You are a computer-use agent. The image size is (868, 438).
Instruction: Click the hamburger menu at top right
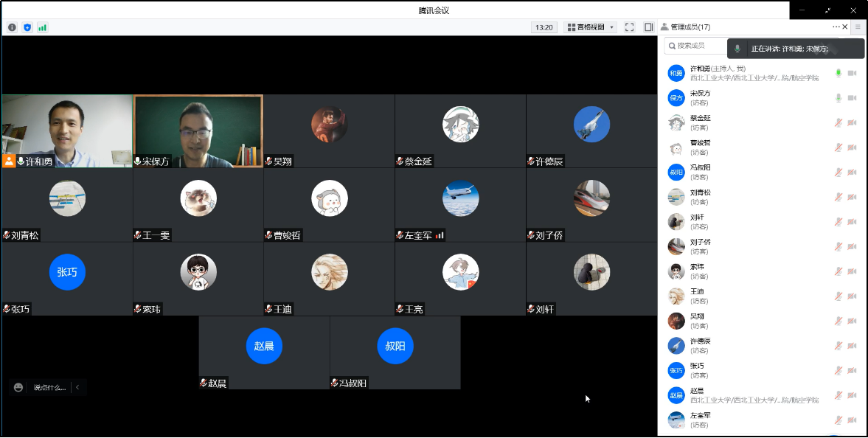pyautogui.click(x=858, y=27)
